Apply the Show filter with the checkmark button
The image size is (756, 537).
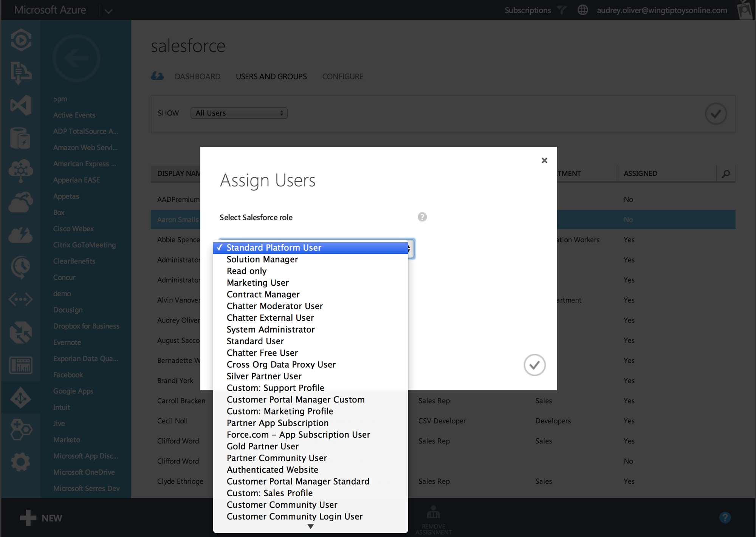click(x=716, y=113)
